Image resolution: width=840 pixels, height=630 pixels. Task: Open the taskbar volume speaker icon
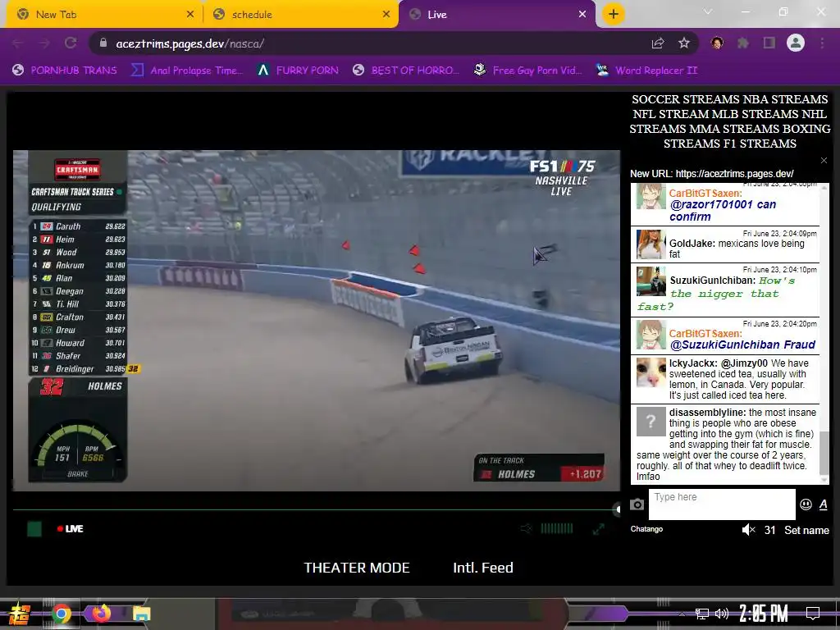722,614
